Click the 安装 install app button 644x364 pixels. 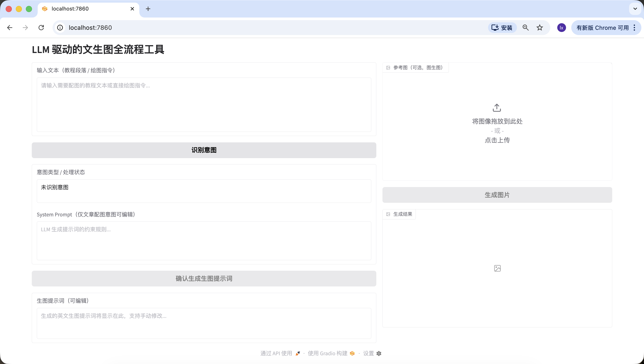point(502,28)
